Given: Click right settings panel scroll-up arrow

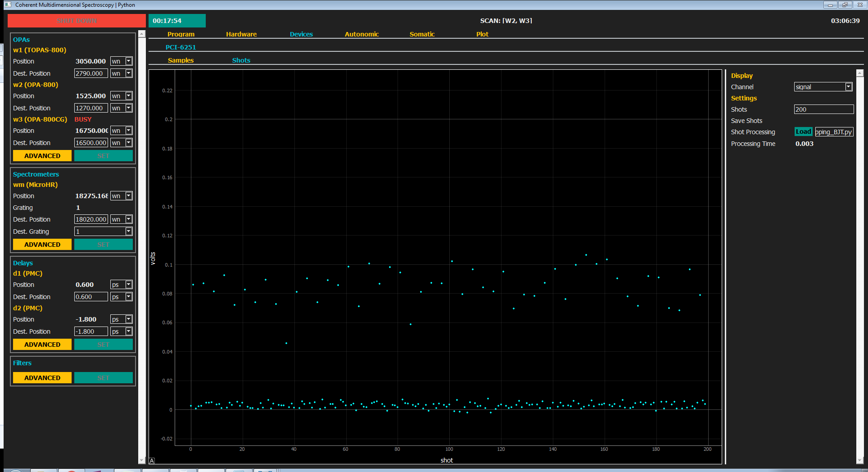Looking at the screenshot, I should tap(859, 73).
